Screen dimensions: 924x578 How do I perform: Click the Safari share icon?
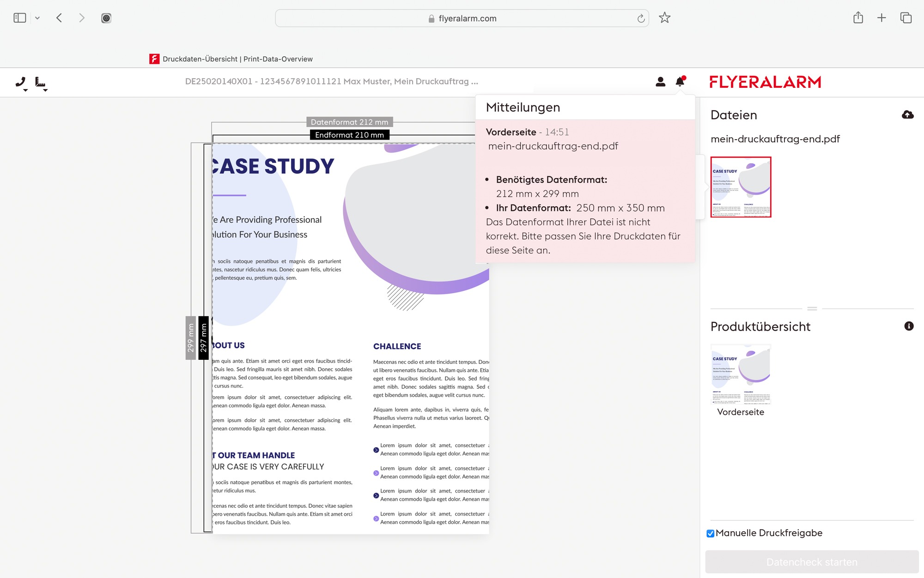[858, 18]
